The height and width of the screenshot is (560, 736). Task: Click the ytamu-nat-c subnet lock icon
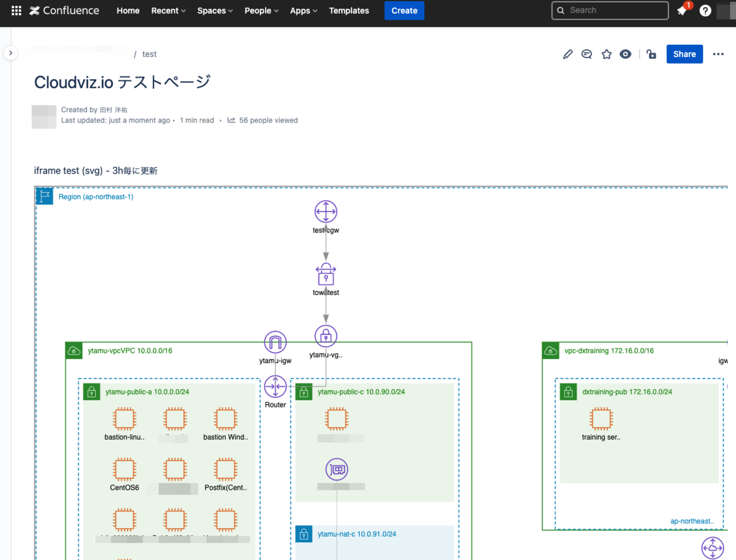click(304, 534)
